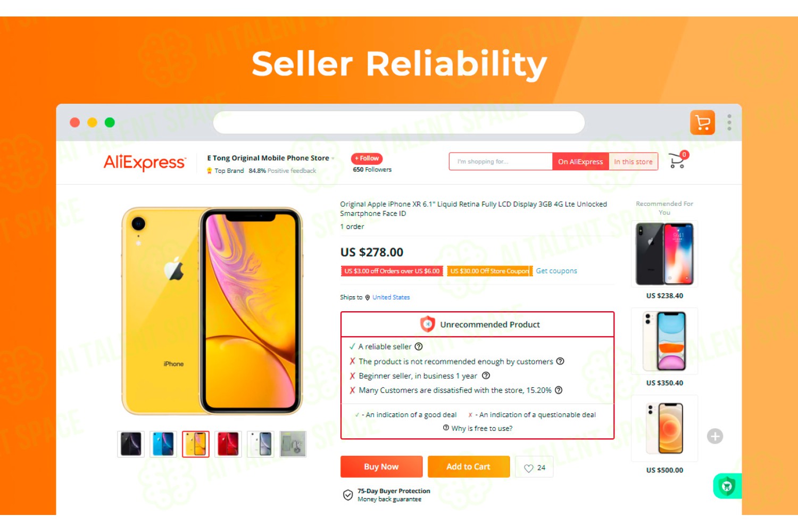Follow the store with Follow button
This screenshot has height=532, width=798.
(x=367, y=159)
